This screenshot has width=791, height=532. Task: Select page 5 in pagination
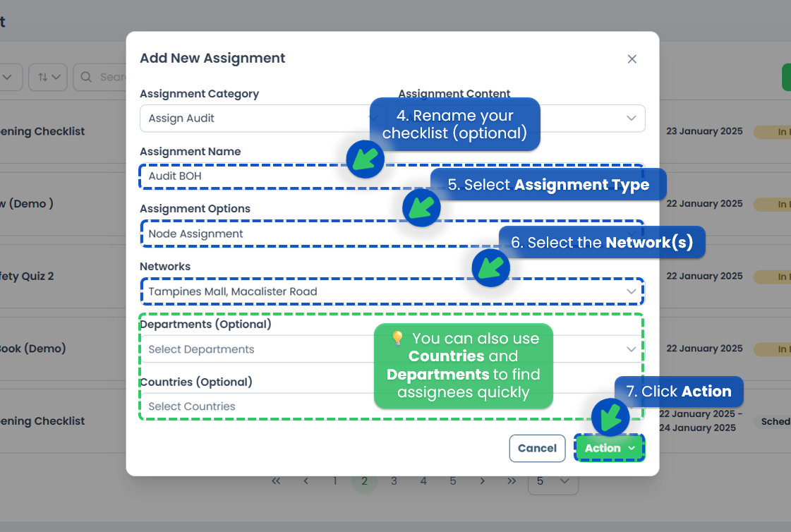point(453,481)
